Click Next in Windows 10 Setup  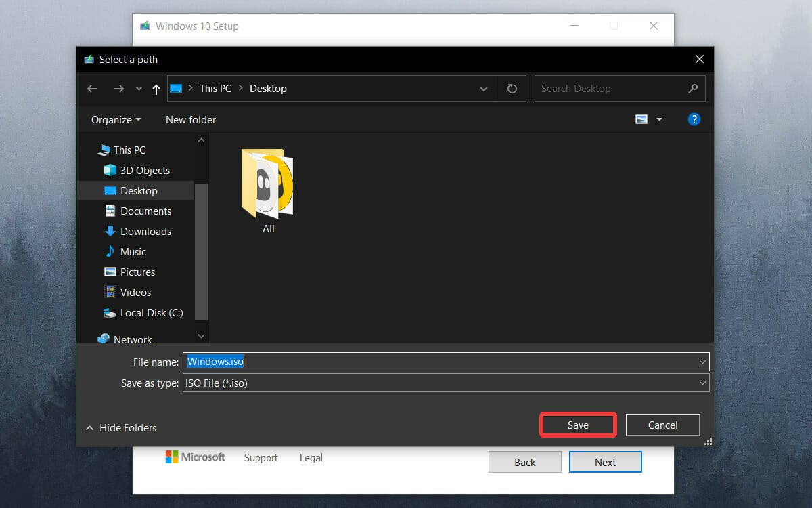(606, 463)
